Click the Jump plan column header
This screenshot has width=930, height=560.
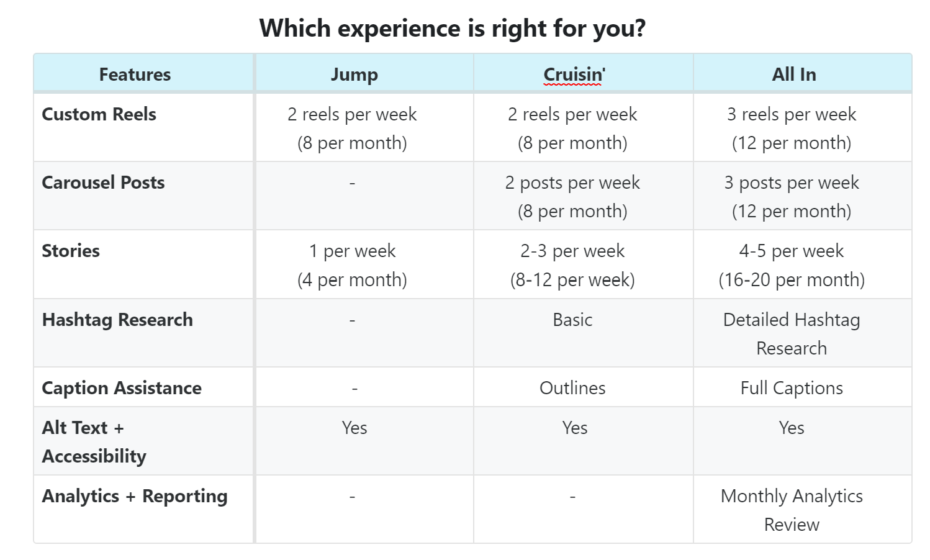(x=354, y=75)
